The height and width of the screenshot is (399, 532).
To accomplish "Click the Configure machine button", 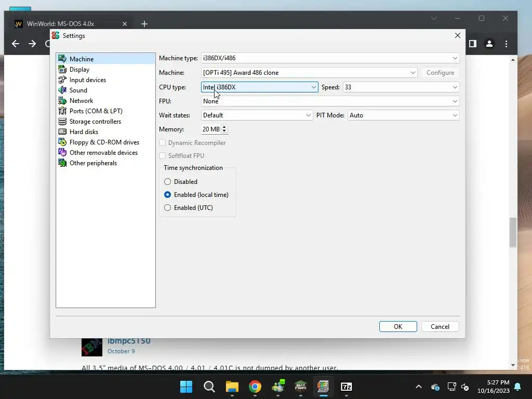I will 440,73.
